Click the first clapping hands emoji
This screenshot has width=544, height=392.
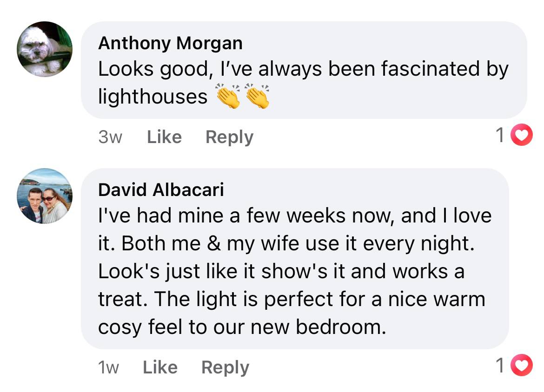point(228,97)
